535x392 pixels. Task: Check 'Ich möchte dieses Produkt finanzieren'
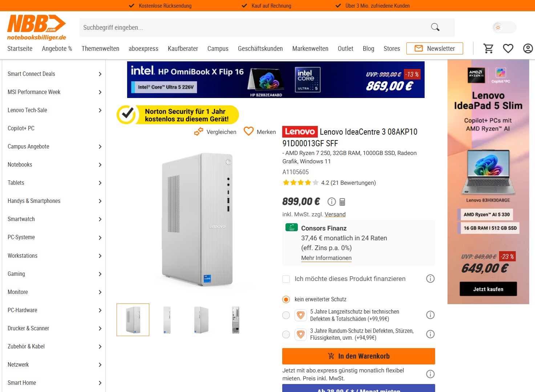click(286, 279)
